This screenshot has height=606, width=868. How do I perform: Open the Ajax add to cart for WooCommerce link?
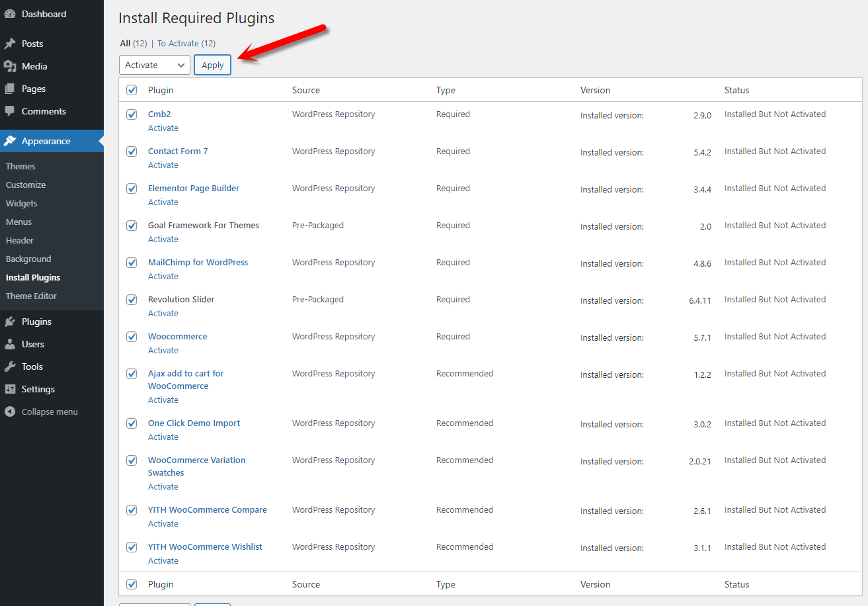point(186,380)
